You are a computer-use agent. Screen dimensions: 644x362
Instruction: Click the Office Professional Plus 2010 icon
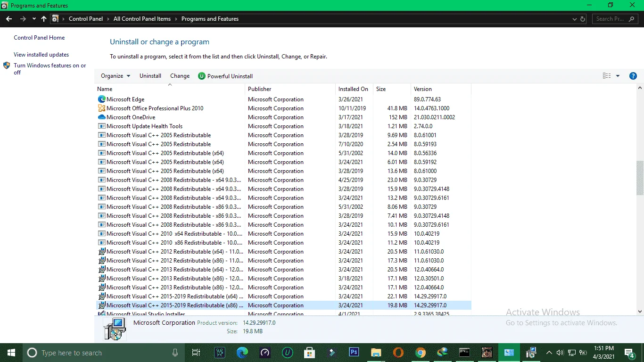point(101,108)
